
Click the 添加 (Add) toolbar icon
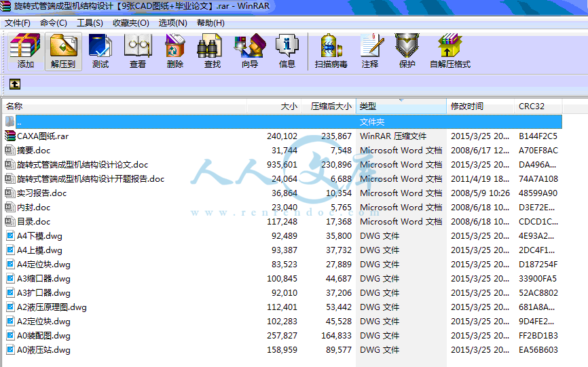[25, 45]
